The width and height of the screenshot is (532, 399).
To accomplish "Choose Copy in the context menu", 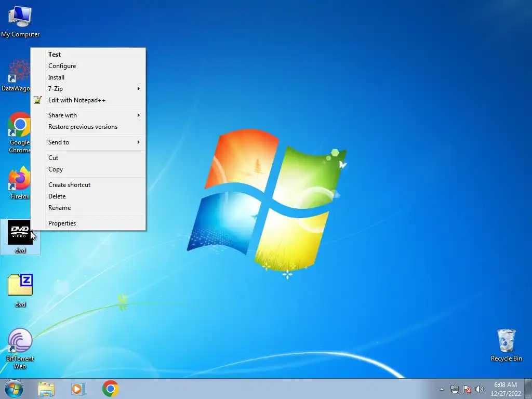I will tap(88, 169).
